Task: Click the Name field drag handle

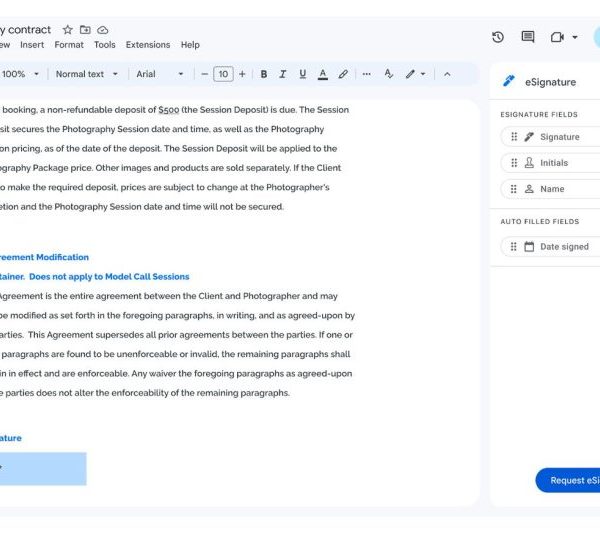Action: 514,189
